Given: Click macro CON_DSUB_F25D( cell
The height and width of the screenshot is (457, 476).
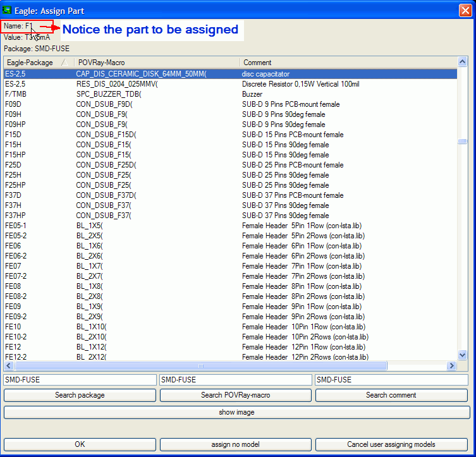Looking at the screenshot, I should tap(106, 165).
